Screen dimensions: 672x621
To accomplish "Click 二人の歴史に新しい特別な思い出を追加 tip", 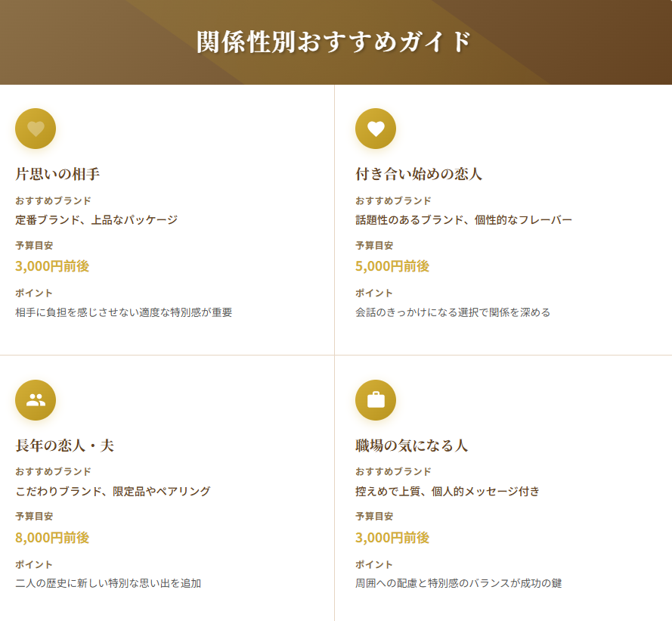I will point(108,583).
